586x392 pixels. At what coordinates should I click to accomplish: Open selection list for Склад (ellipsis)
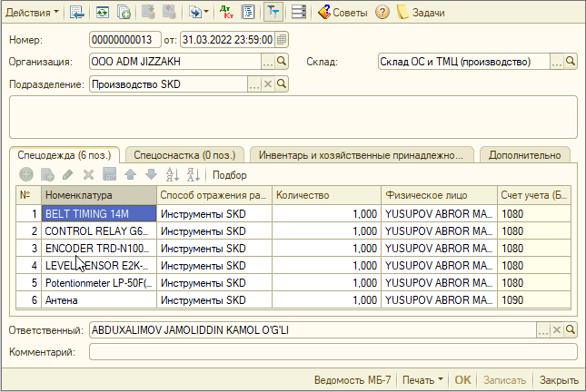[557, 62]
